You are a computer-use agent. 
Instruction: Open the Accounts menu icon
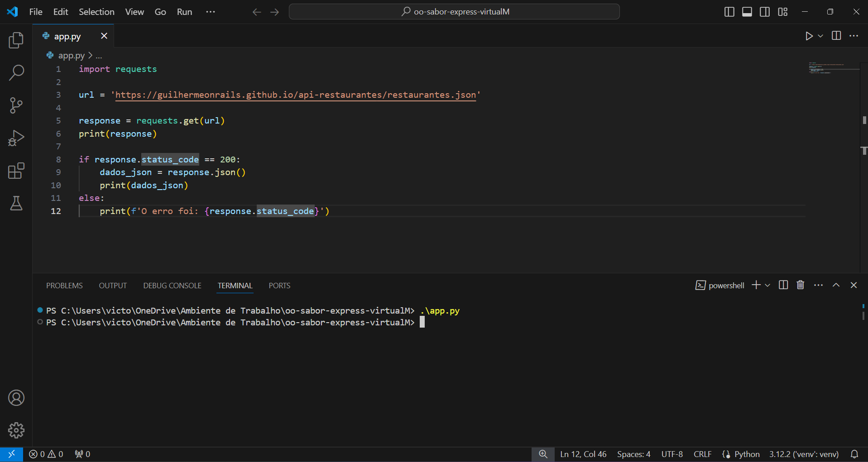[16, 398]
